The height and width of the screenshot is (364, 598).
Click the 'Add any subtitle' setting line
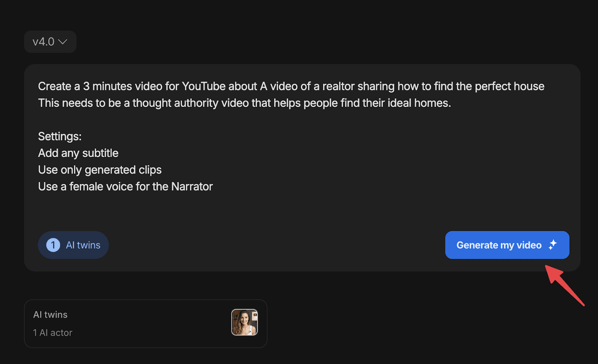[x=78, y=153]
